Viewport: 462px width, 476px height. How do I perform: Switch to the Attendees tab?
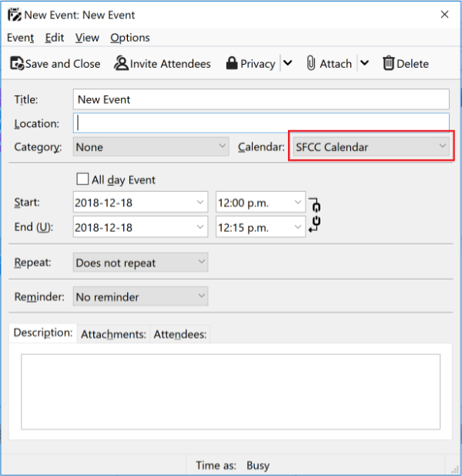click(x=180, y=334)
